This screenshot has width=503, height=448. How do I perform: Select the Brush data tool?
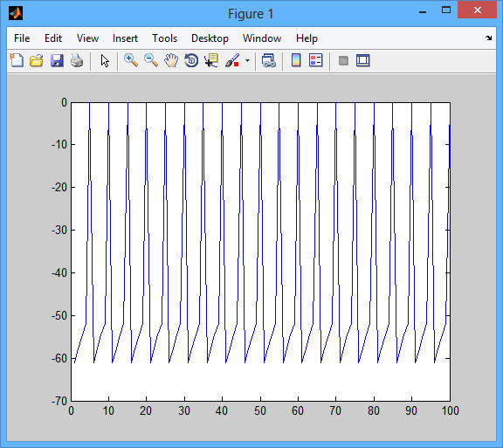(232, 60)
